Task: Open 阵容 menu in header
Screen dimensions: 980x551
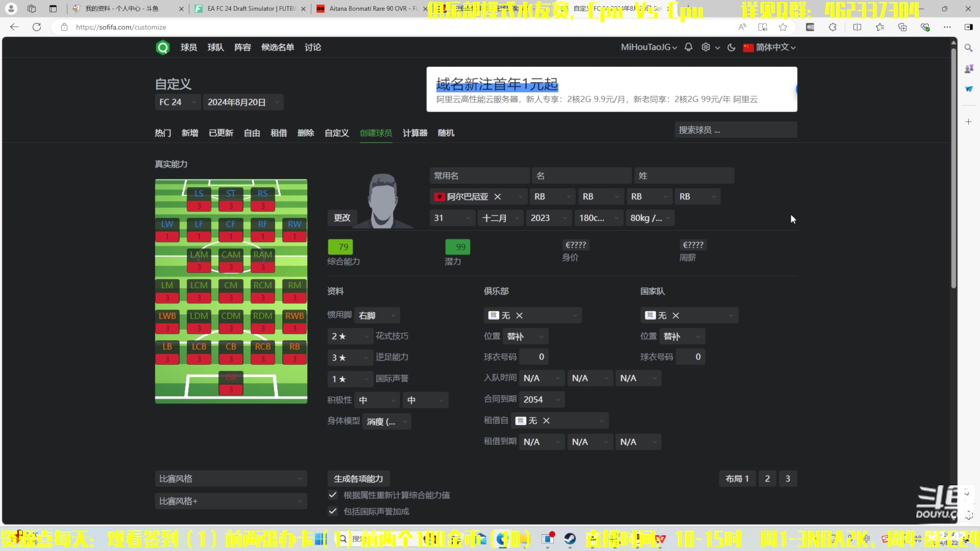Action: tap(242, 47)
